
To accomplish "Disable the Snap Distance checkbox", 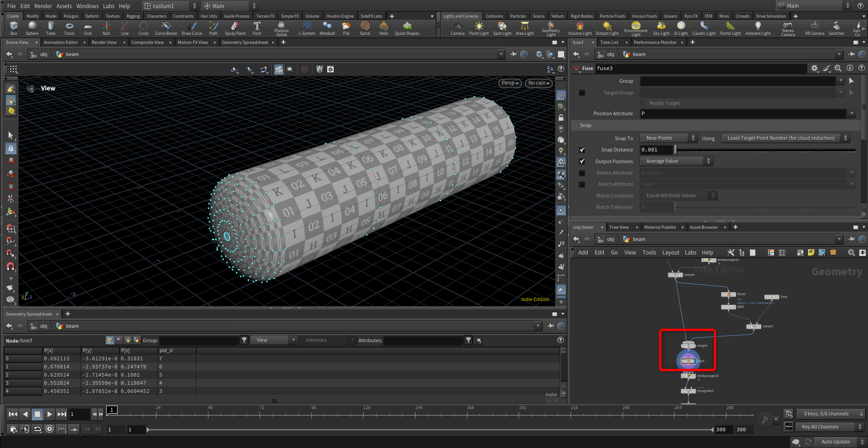I will coord(582,150).
